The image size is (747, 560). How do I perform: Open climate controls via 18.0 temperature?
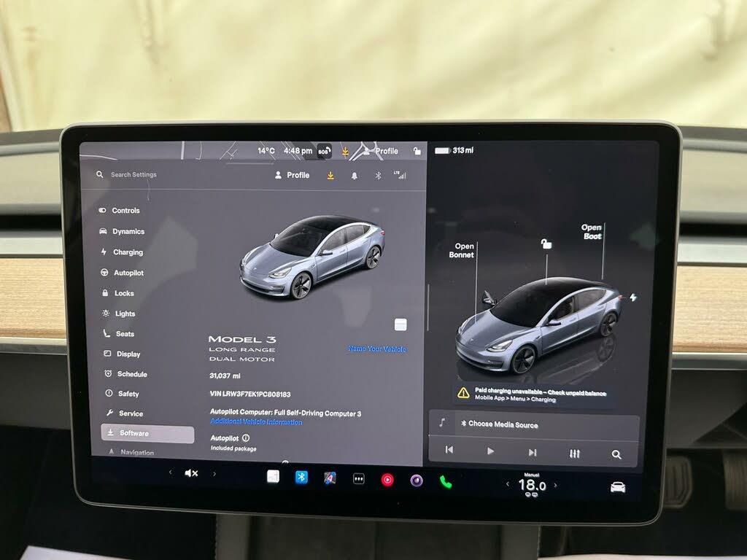532,485
